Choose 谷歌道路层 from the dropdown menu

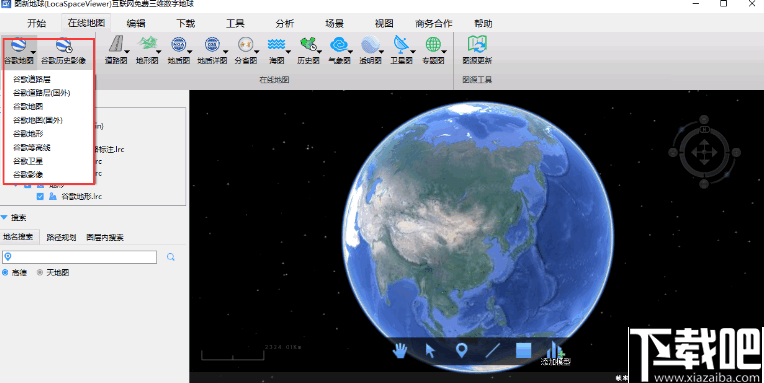[x=32, y=79]
